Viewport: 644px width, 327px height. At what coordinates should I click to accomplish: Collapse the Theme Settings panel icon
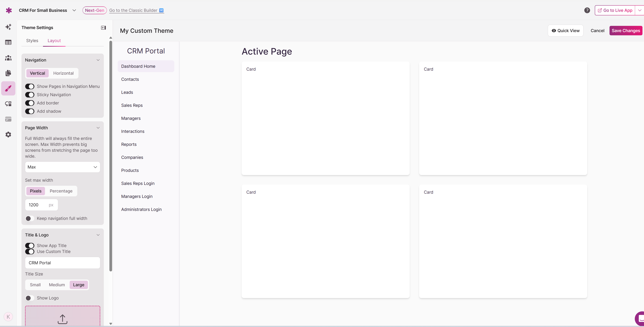click(103, 28)
